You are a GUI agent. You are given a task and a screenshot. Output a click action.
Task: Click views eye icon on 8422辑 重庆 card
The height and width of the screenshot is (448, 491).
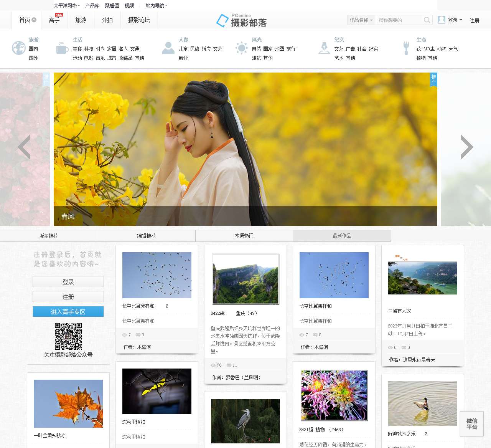click(x=213, y=365)
